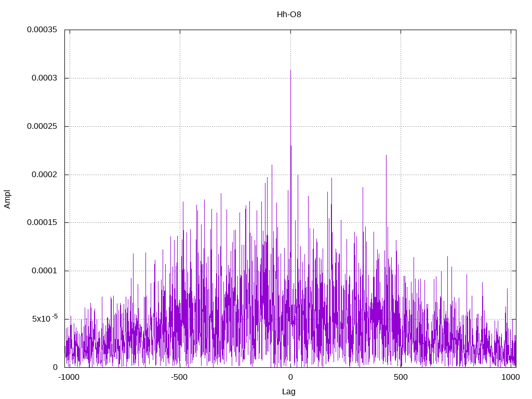Click the Lag x-axis label

click(289, 392)
